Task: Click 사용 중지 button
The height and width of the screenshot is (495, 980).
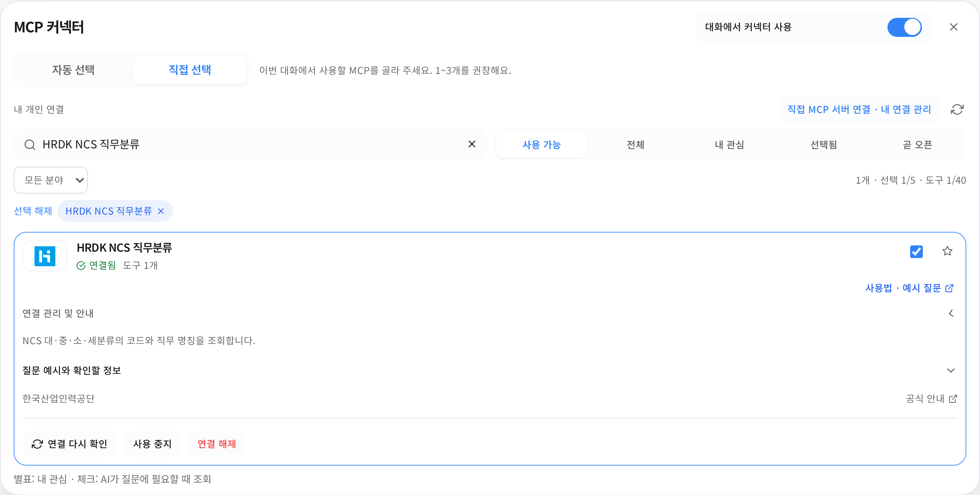Action: coord(152,444)
